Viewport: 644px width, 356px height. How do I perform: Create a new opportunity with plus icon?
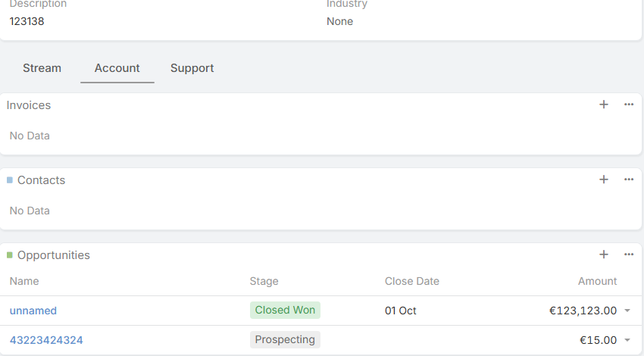coord(604,255)
